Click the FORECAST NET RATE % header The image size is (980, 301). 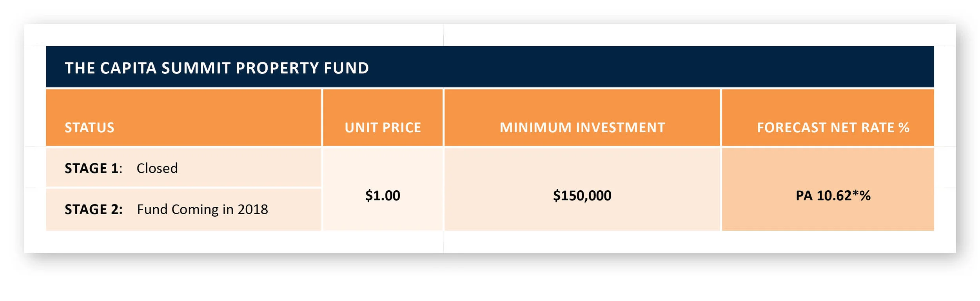pos(833,128)
